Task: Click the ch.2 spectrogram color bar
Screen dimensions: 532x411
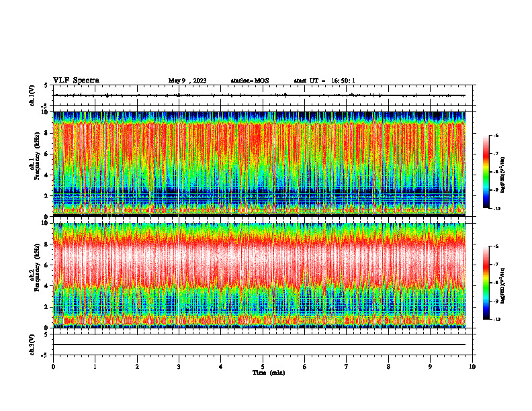Action: click(x=486, y=283)
